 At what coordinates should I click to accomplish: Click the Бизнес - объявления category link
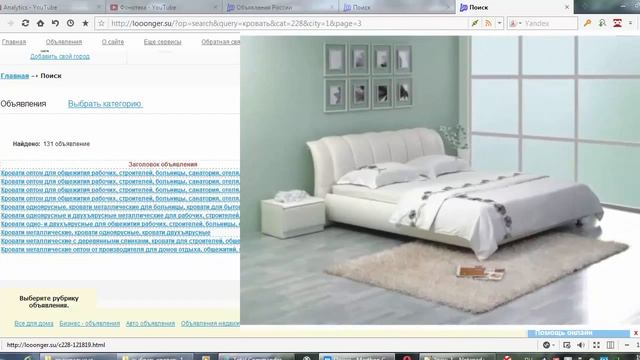[x=90, y=323]
